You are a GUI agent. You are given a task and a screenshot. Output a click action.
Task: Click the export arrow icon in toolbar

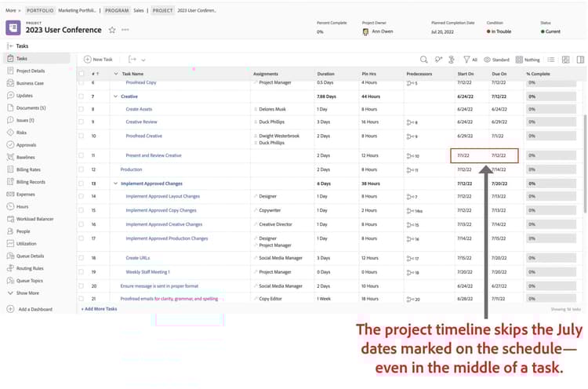point(132,60)
